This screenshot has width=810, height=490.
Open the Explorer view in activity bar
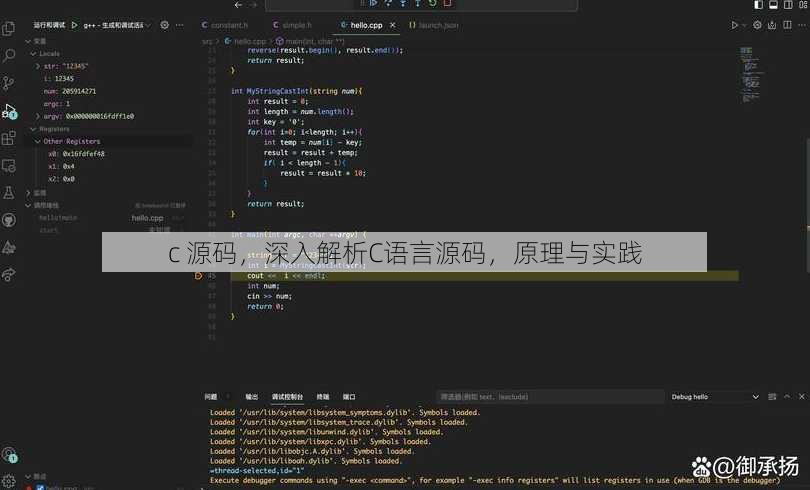click(9, 28)
